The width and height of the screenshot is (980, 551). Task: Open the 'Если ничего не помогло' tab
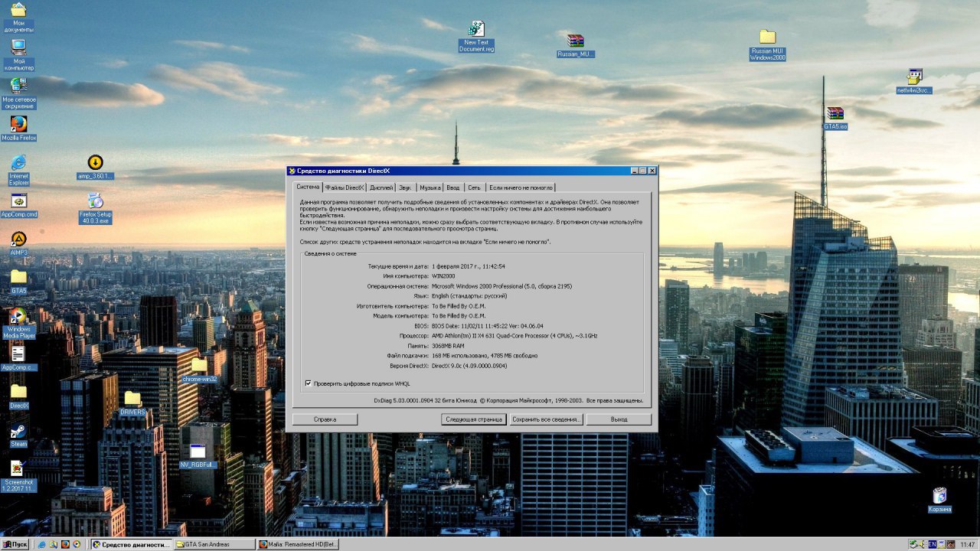521,187
